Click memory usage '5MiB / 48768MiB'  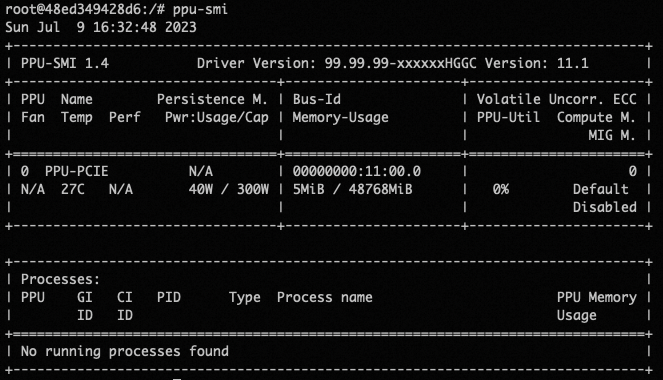(x=353, y=189)
